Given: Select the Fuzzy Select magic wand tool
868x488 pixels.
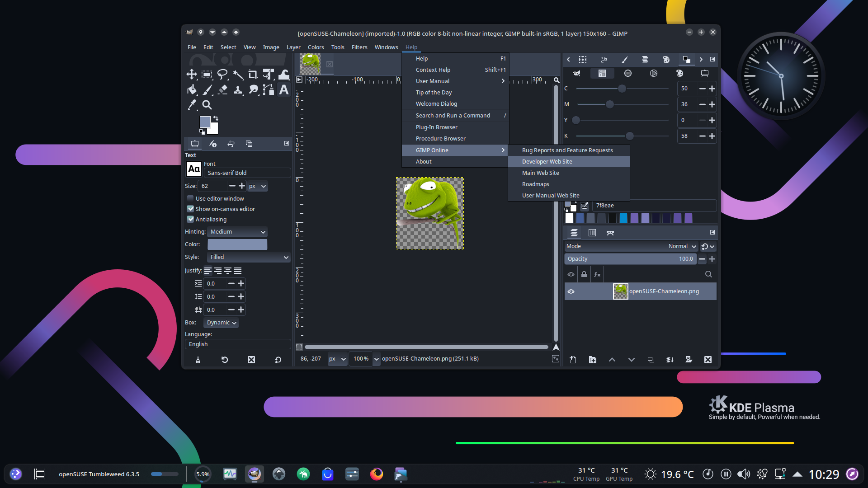Looking at the screenshot, I should [x=238, y=75].
